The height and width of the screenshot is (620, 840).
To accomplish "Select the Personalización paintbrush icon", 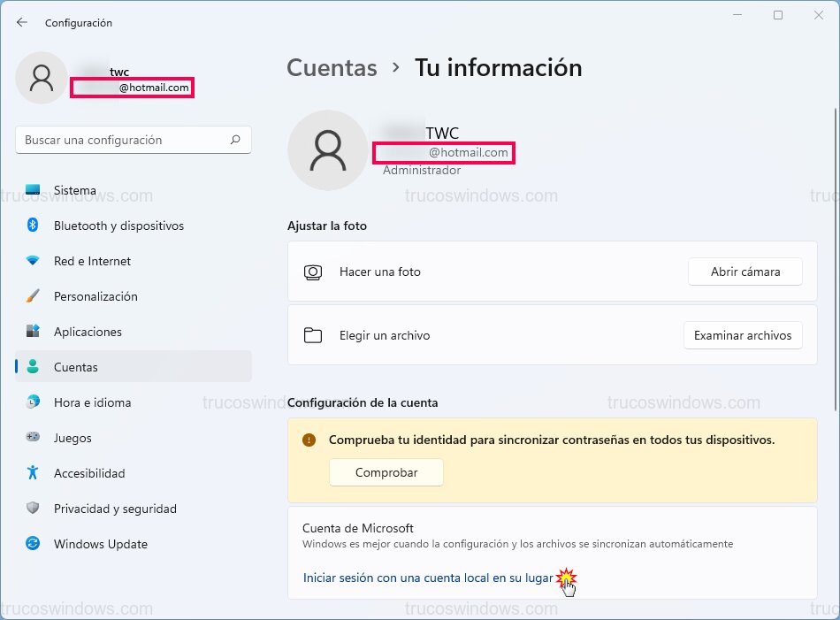I will coord(33,296).
